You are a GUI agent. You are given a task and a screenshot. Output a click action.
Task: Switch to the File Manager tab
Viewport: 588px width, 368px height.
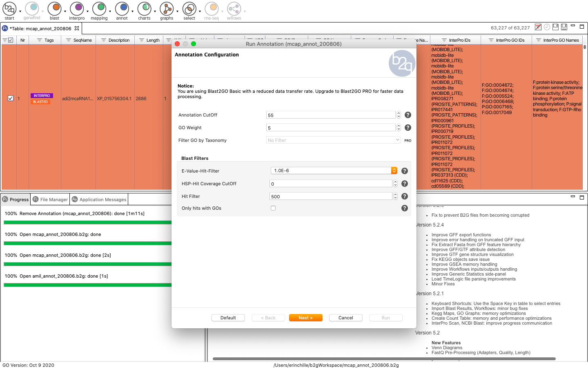tap(50, 200)
